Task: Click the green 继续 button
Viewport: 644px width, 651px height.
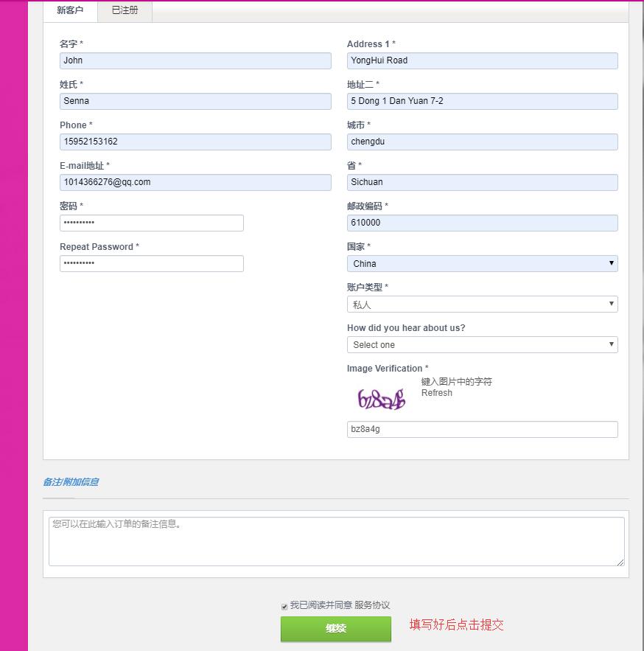Action: coord(336,629)
